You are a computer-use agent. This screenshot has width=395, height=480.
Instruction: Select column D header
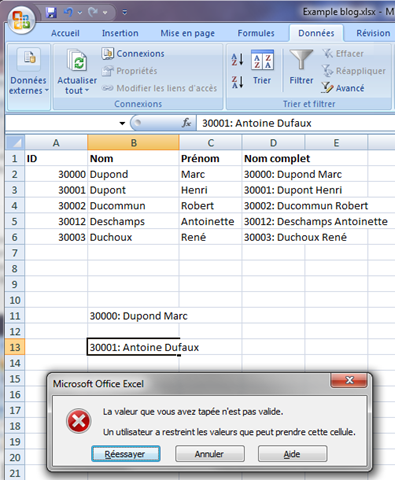[273, 143]
